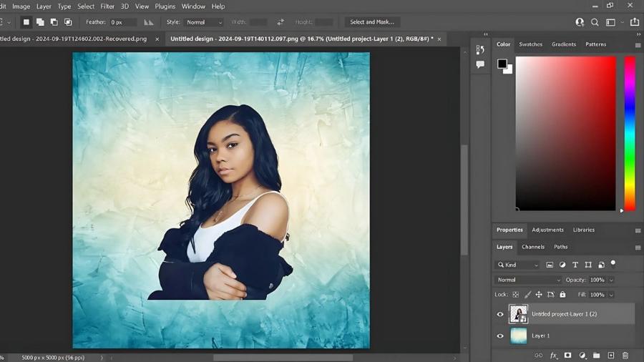Add a layer mask from Layers panel
The image size is (644, 362).
coord(567,356)
